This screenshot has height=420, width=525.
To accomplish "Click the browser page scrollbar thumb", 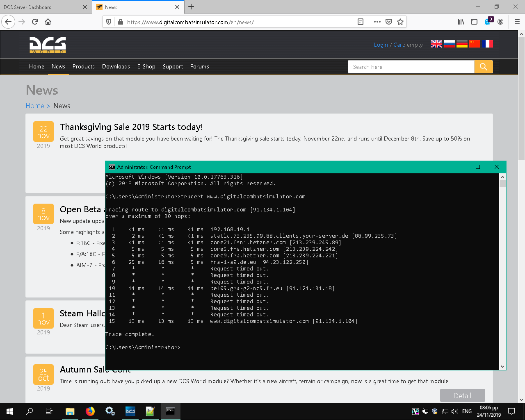I will 522,98.
